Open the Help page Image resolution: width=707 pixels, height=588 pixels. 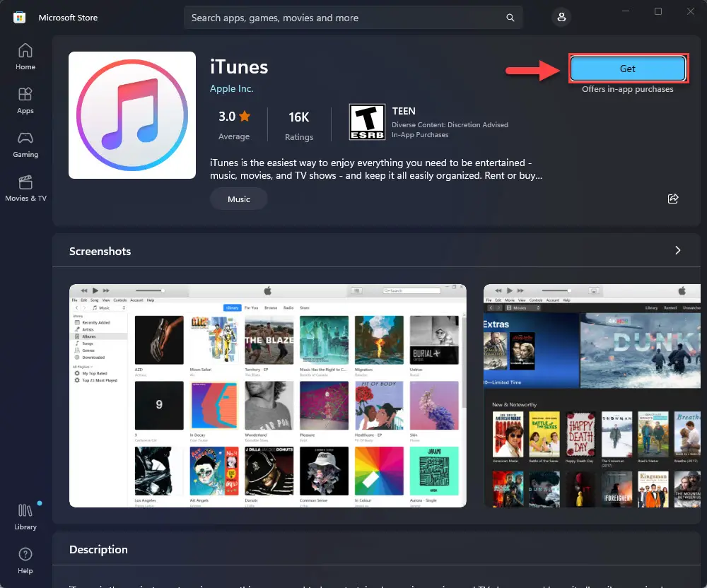coord(25,560)
